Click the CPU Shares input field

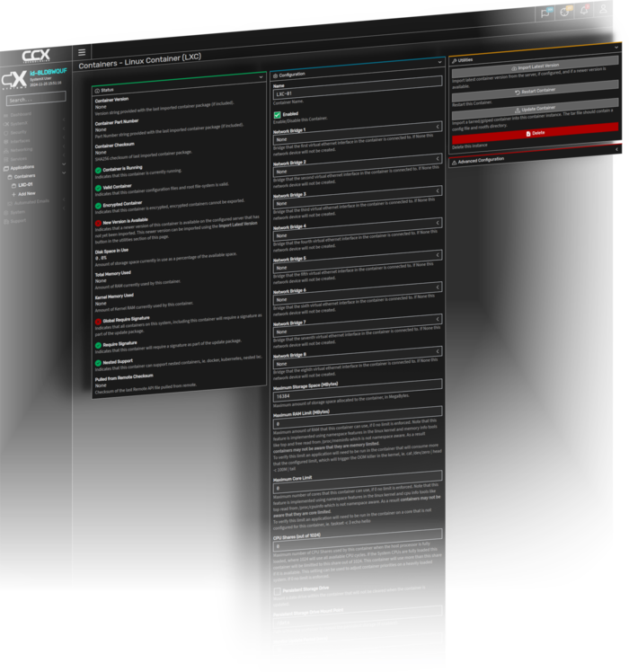coord(358,541)
